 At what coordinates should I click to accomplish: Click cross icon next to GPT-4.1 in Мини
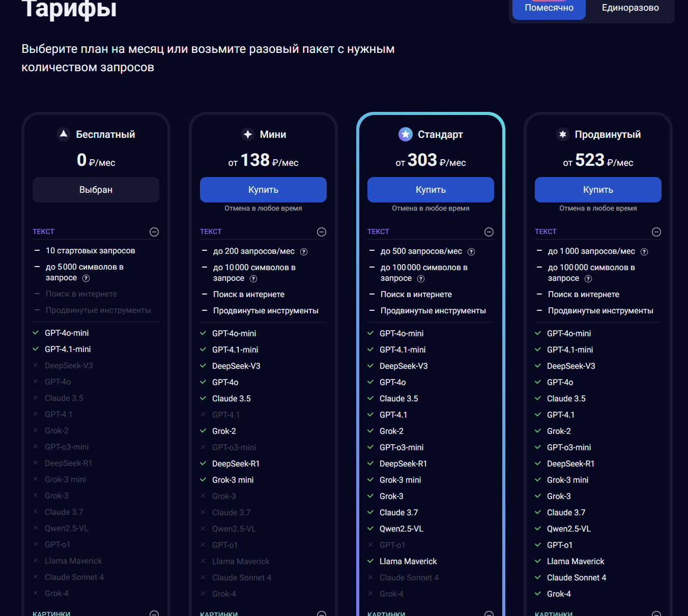[x=203, y=415]
